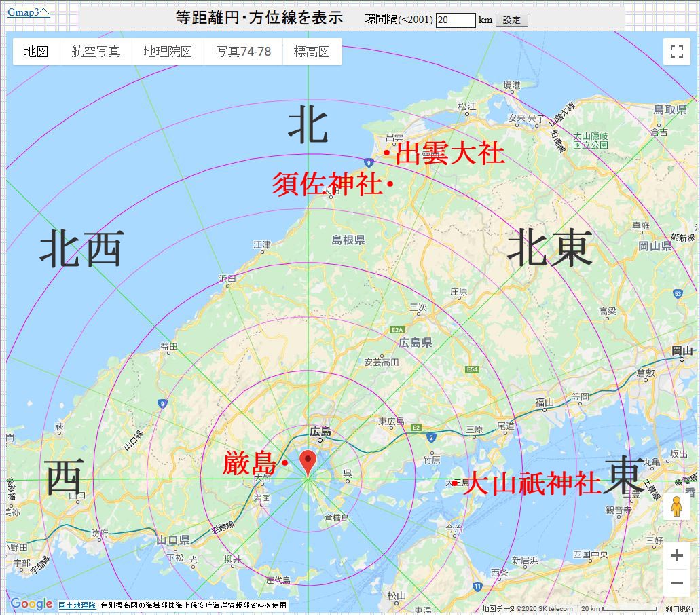This screenshot has height=615, width=700.
Task: Click the 福山 city label
Action: 545,403
